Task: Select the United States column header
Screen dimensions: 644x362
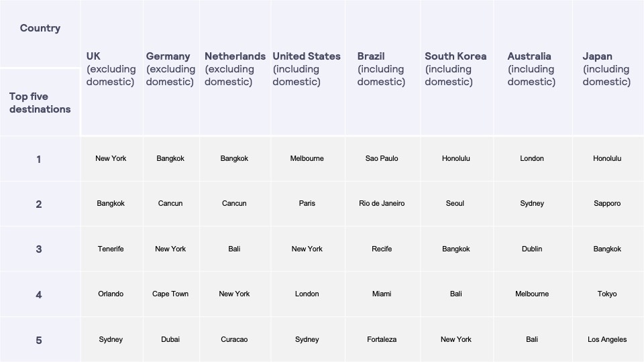Action: coord(307,68)
